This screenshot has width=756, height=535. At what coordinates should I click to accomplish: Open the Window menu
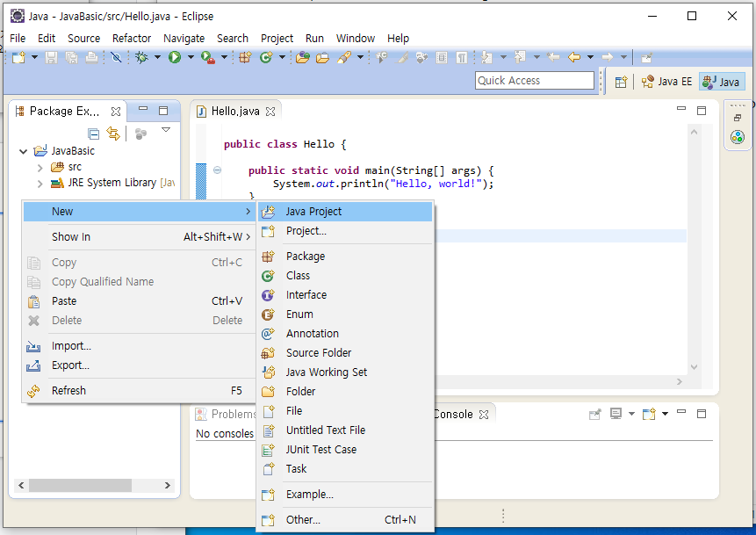pos(356,38)
